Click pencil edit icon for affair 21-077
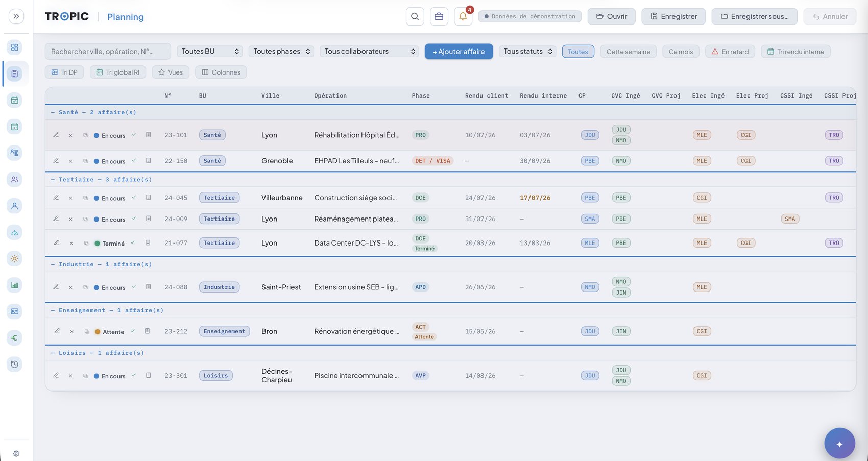This screenshot has width=868, height=461. (x=57, y=243)
